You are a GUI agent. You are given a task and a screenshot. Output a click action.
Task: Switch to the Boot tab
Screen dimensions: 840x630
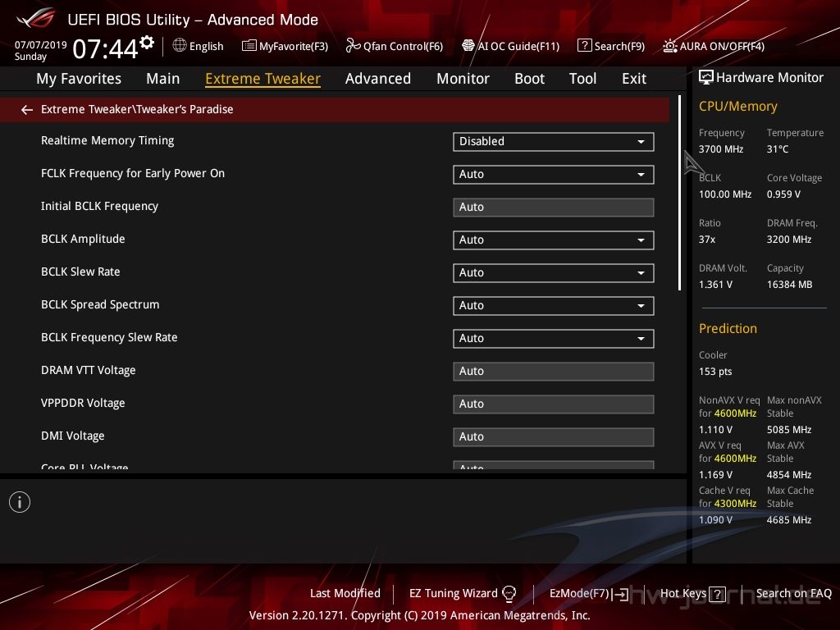529,79
